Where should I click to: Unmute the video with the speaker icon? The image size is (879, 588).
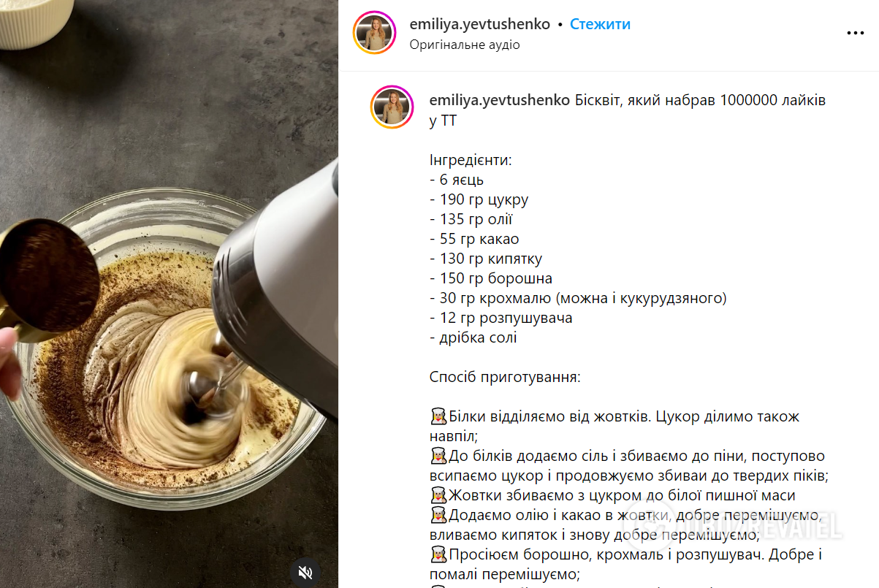[x=306, y=572]
